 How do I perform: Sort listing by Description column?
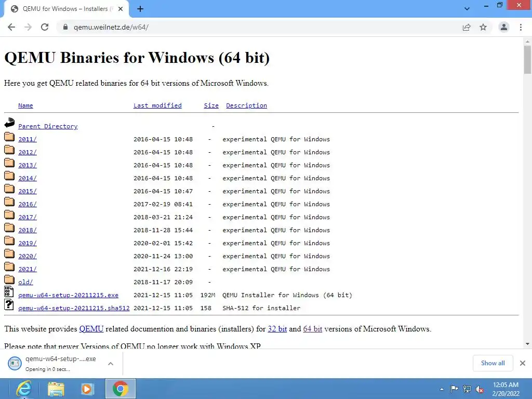246,105
